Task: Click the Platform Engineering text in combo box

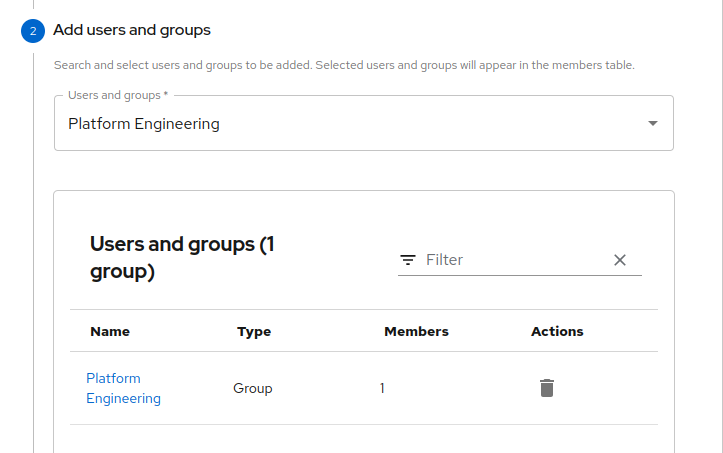Action: [x=144, y=124]
